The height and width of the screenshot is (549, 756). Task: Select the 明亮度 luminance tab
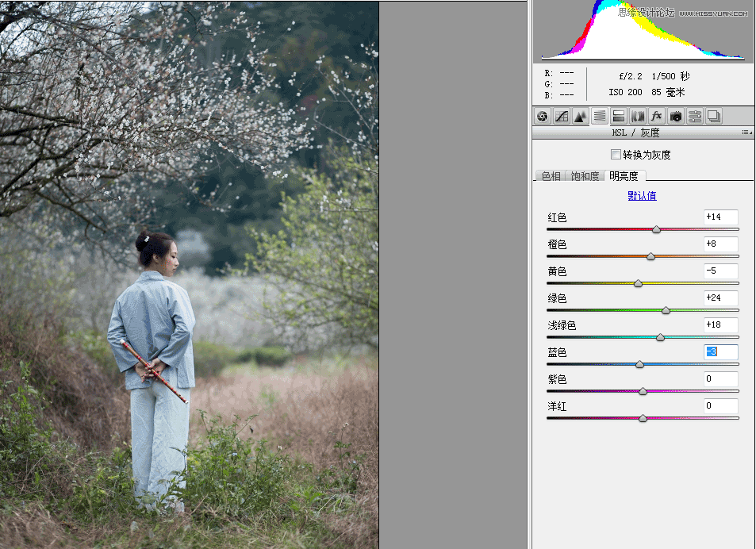[625, 175]
